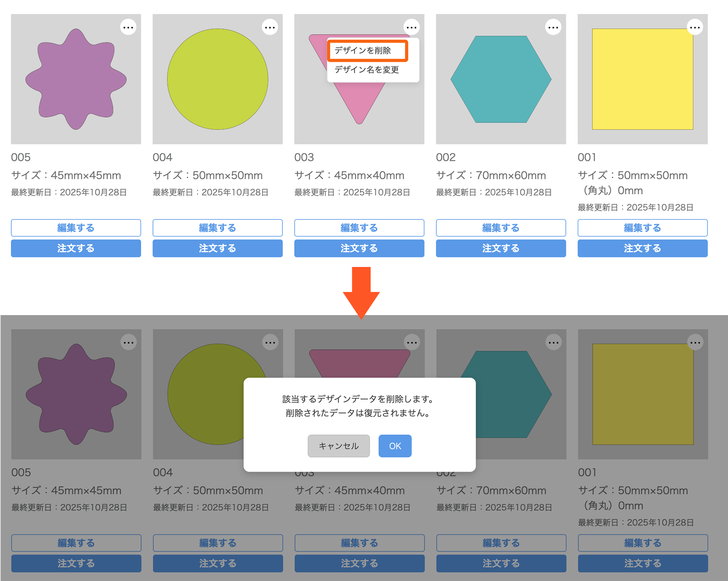This screenshot has height=581, width=728.
Task: Click 編集する under design 002 in the top row
Action: coord(501,228)
